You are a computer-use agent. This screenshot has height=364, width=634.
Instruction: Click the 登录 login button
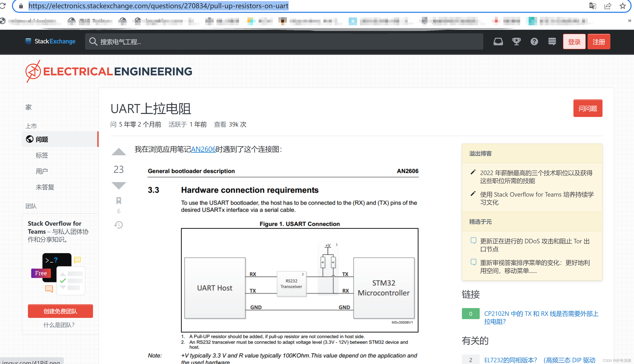(x=574, y=42)
